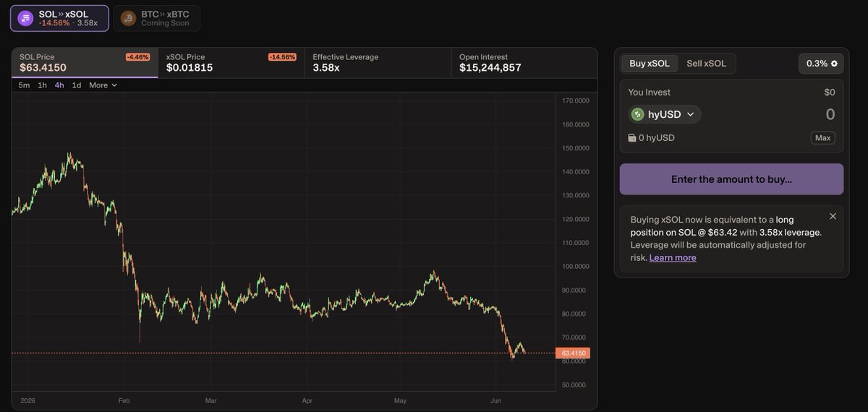This screenshot has width=868, height=412.
Task: Set chart interval to 1d
Action: 77,85
